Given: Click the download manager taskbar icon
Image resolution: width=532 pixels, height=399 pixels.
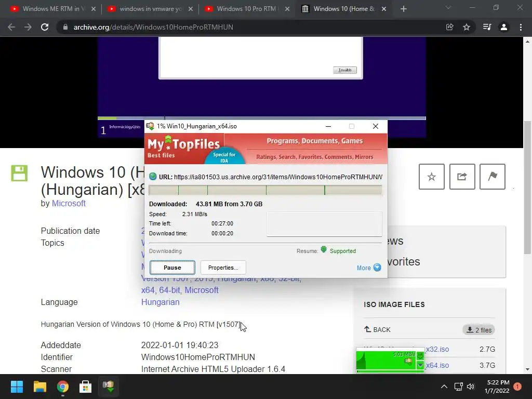Looking at the screenshot, I should 109,387.
